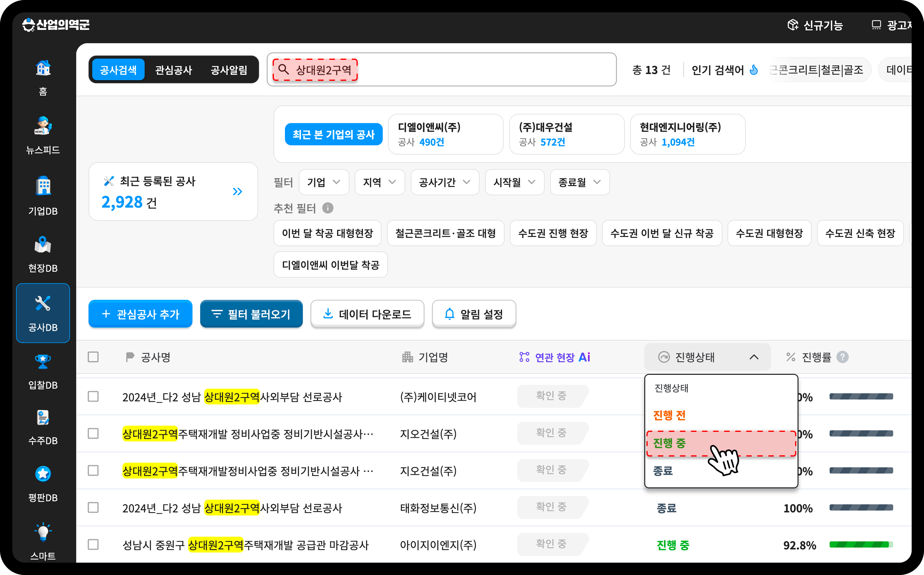Image resolution: width=924 pixels, height=575 pixels.
Task: Click the 신규기능 box icon
Action: (x=792, y=25)
